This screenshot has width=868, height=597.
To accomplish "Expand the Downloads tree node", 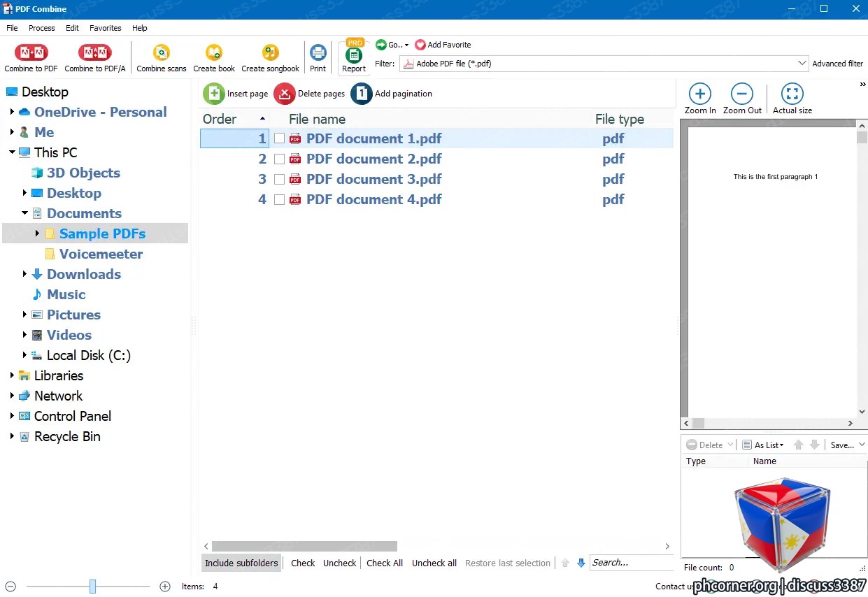I will (x=24, y=274).
